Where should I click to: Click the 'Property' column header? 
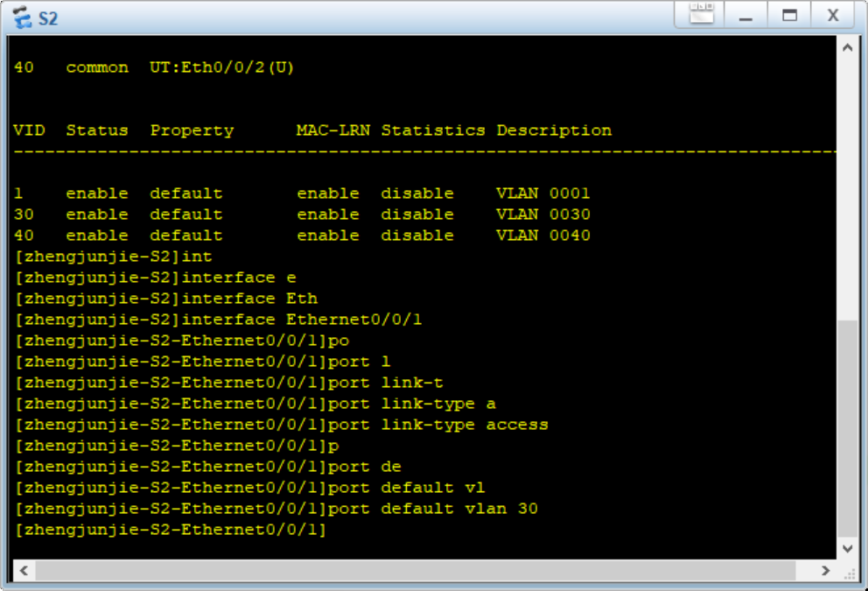point(192,130)
